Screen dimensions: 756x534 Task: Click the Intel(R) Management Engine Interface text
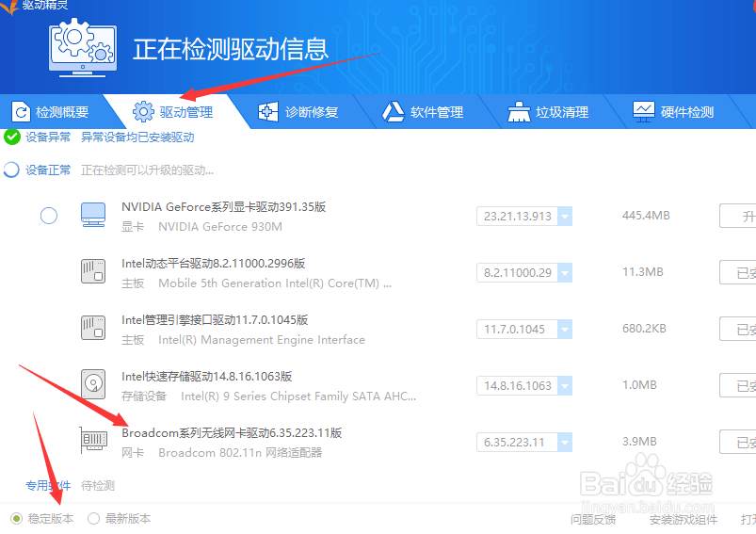pos(262,340)
